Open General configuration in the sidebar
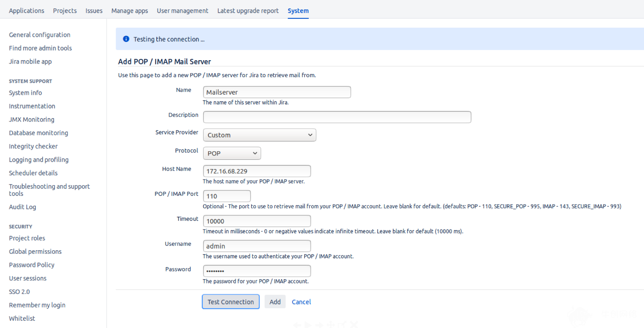The height and width of the screenshot is (328, 644). 40,35
